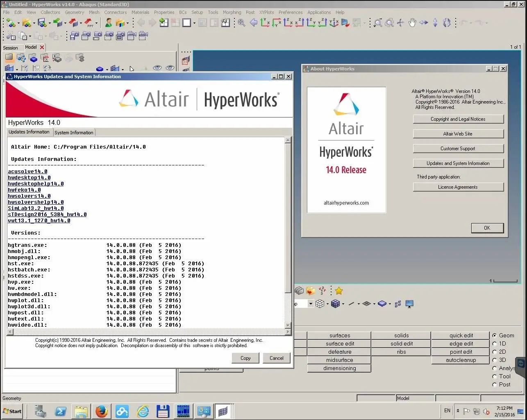Click the Cut scissors icon
The height and width of the screenshot is (420, 527).
(10, 36)
